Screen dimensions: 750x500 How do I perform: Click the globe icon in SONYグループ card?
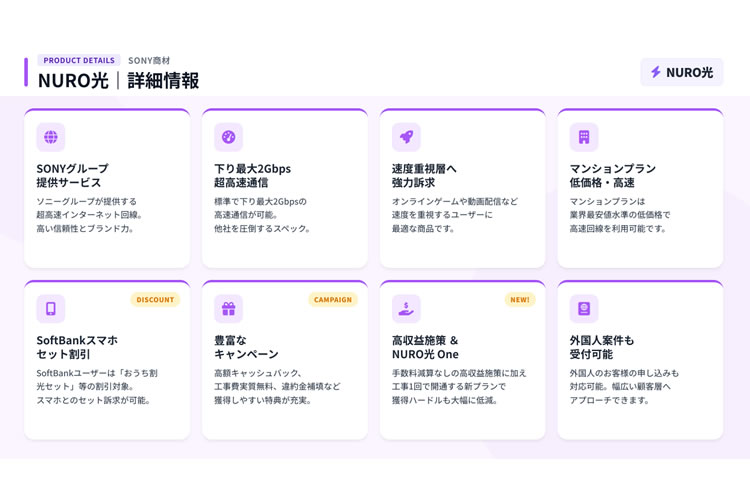coord(51,137)
